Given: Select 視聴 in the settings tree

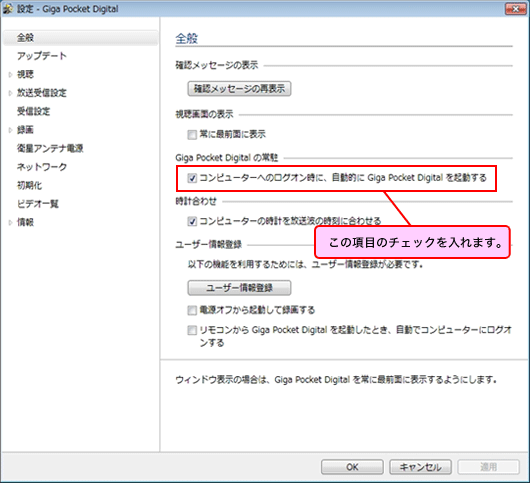Looking at the screenshot, I should point(25,74).
